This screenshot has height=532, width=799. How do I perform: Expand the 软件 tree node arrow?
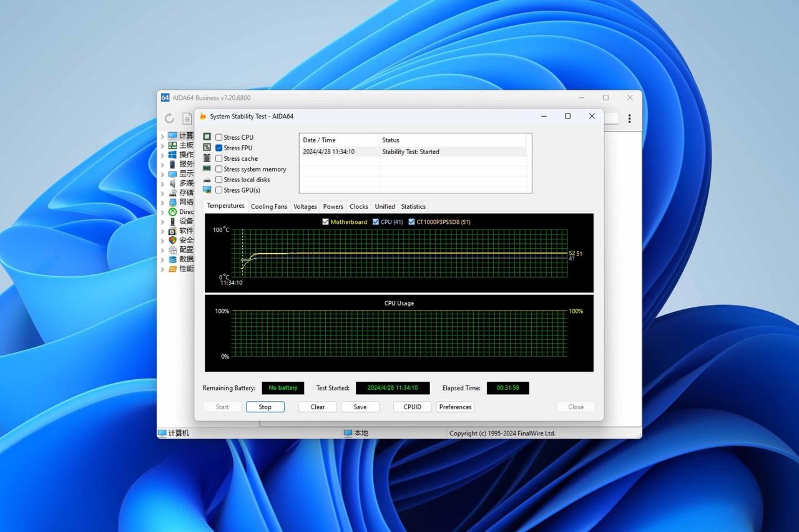[x=162, y=231]
